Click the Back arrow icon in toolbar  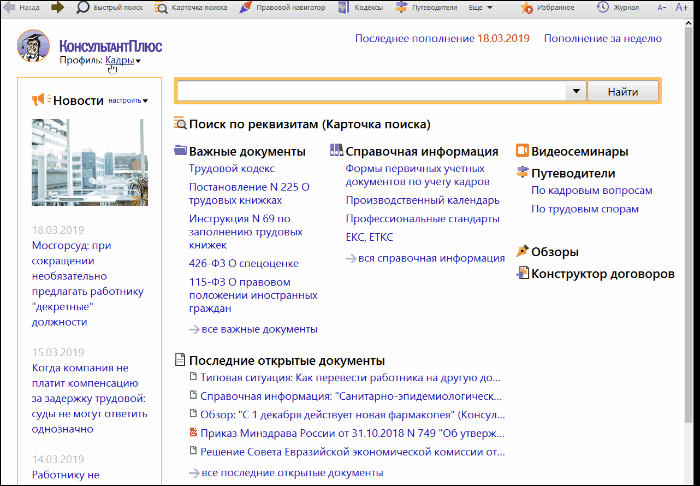tap(9, 8)
